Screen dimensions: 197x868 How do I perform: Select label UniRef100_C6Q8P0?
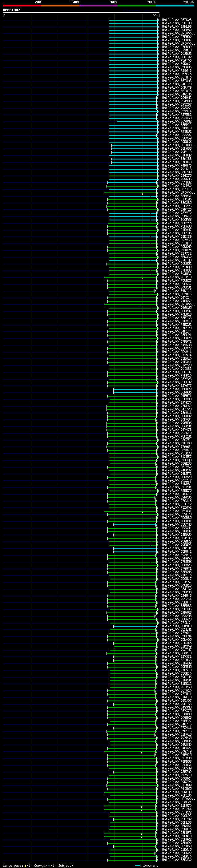point(177,389)
